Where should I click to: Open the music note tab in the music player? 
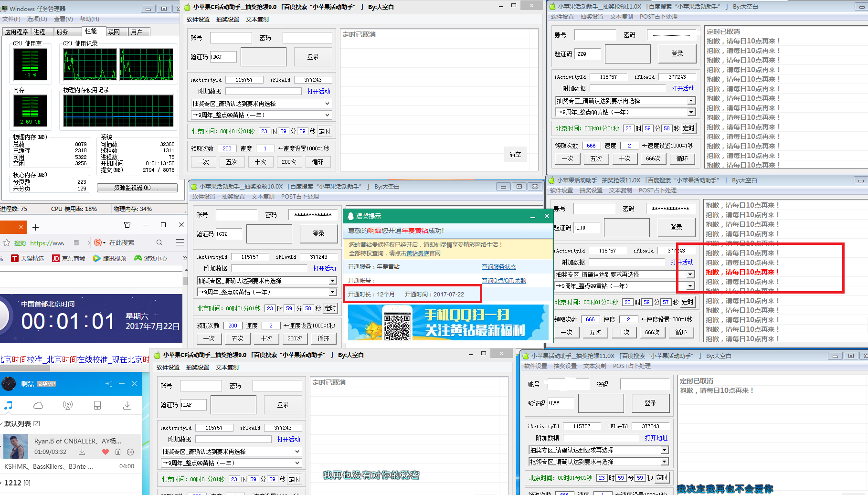click(x=8, y=405)
